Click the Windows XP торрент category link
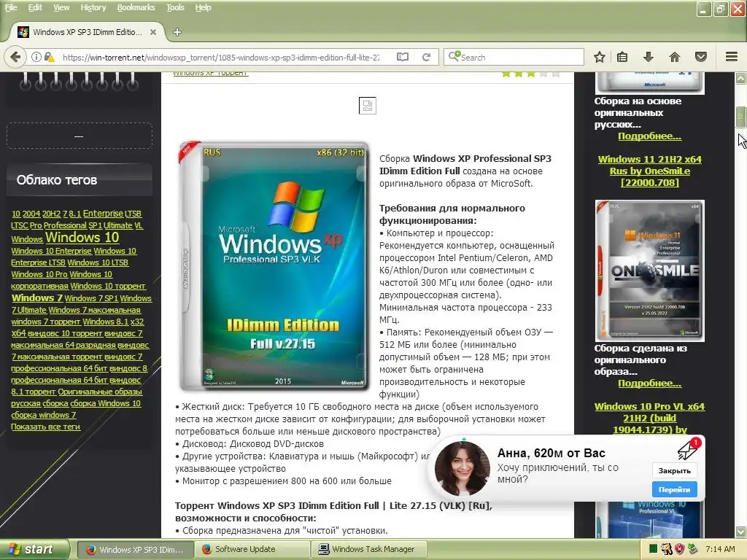This screenshot has width=747, height=560. 210,73
